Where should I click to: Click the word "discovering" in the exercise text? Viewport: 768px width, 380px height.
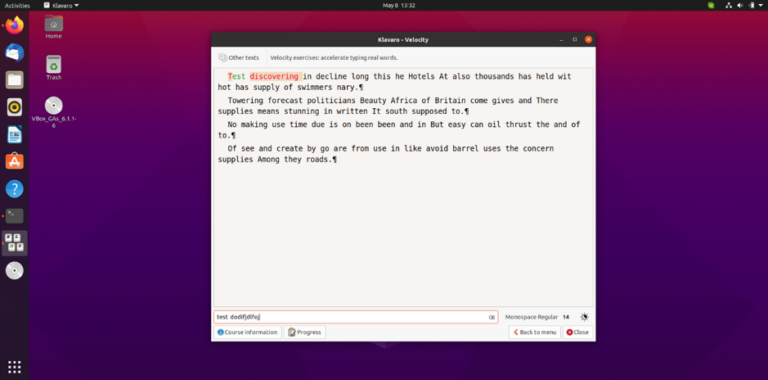point(274,76)
